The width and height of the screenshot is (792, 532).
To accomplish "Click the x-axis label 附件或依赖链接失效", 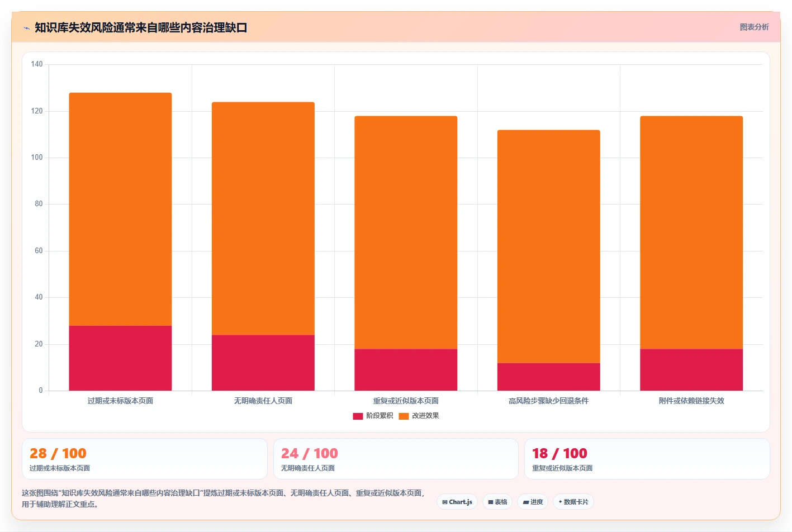I will coord(691,401).
